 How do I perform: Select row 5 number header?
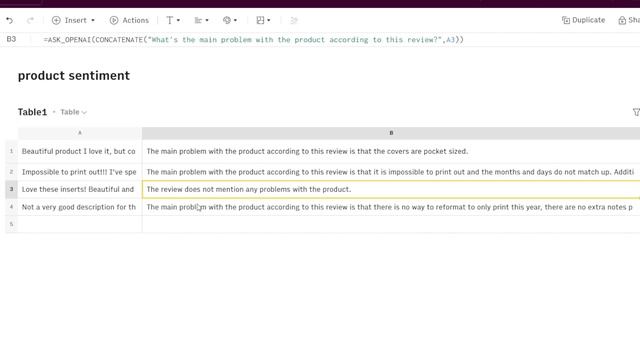(x=11, y=224)
